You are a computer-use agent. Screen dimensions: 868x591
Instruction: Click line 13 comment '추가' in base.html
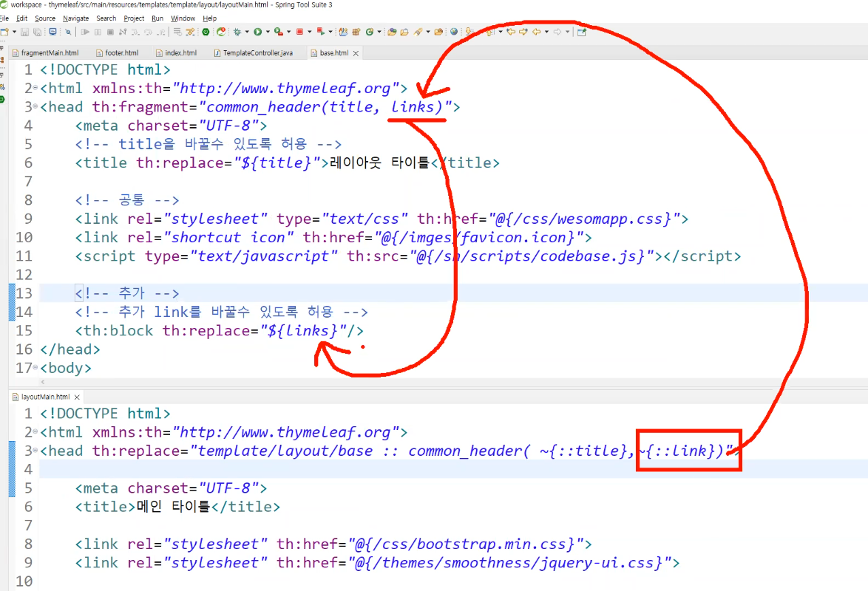pos(127,293)
